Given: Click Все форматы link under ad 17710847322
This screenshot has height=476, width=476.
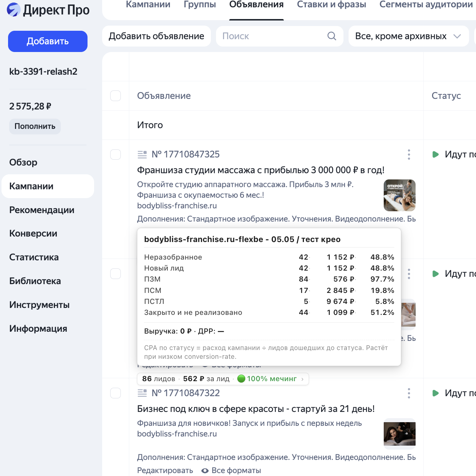Looking at the screenshot, I should [236, 471].
